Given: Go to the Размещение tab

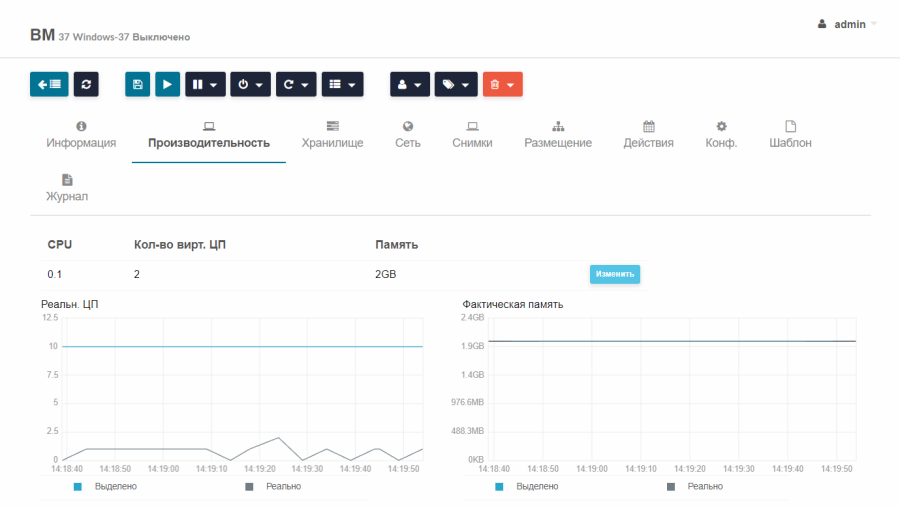Looking at the screenshot, I should [558, 136].
